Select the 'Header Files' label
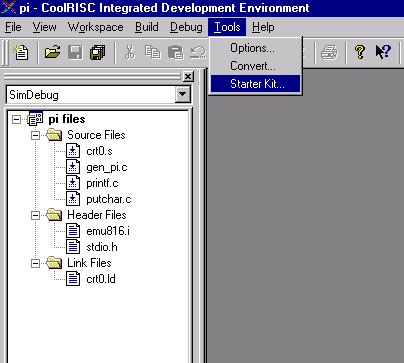The height and width of the screenshot is (363, 404). 97,215
